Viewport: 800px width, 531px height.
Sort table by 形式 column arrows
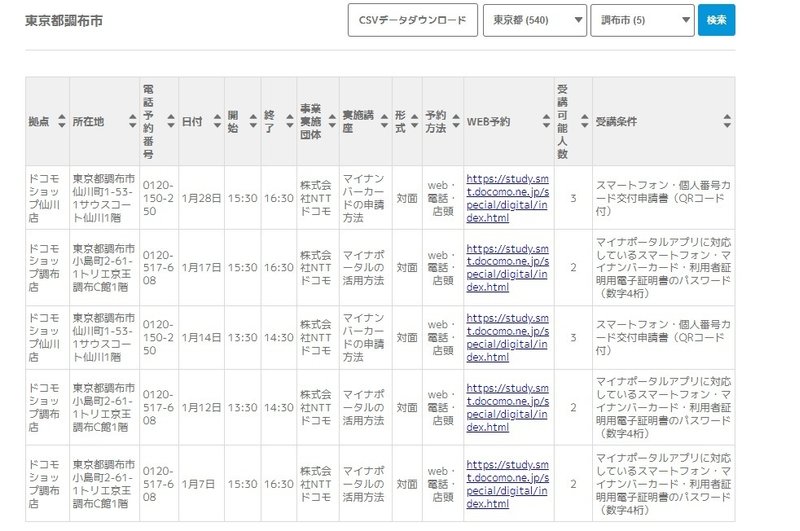[x=415, y=121]
